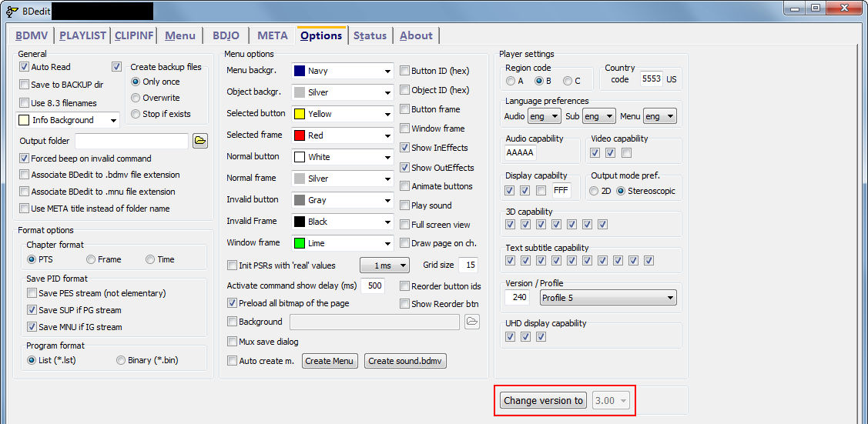868x424 pixels.
Task: Select region code C
Action: [568, 81]
